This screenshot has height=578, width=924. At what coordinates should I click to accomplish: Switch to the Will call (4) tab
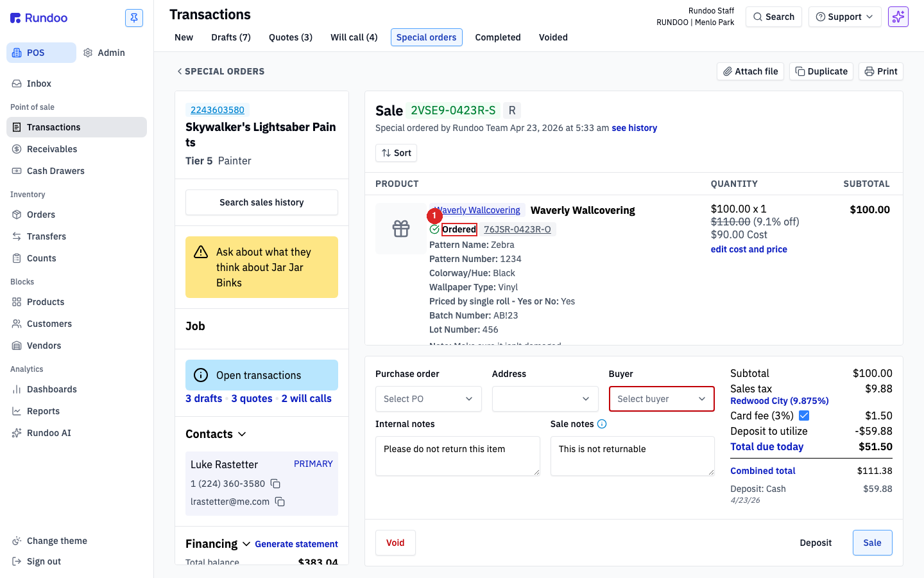(x=354, y=37)
